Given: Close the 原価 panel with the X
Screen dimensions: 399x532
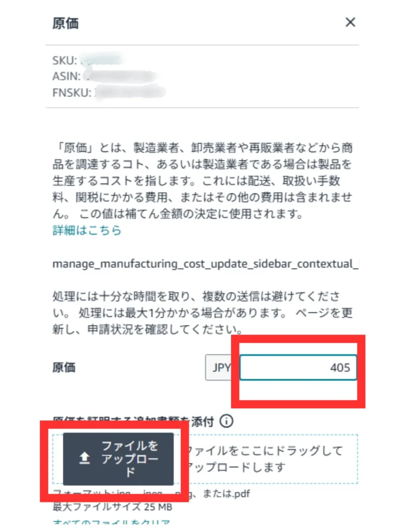Looking at the screenshot, I should pyautogui.click(x=350, y=22).
